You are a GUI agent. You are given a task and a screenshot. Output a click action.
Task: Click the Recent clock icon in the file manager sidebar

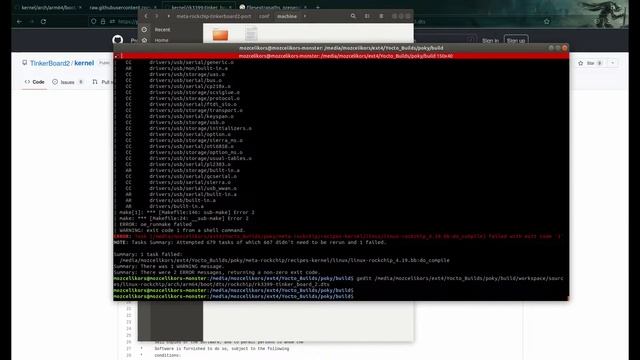pos(144,29)
